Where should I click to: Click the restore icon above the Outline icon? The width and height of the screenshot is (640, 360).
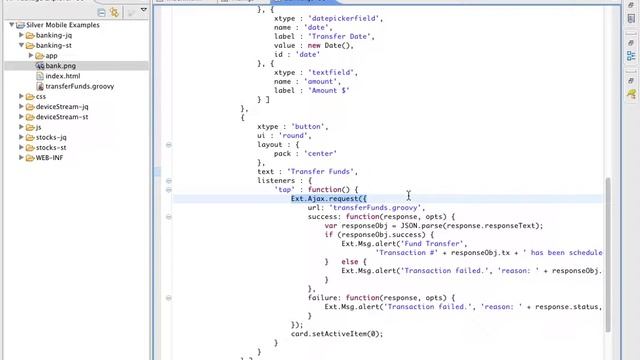[x=631, y=43]
